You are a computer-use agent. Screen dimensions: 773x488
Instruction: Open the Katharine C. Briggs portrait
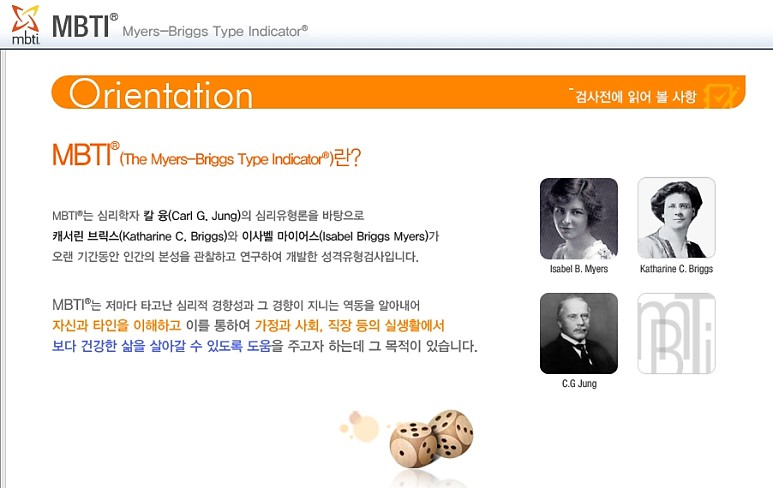tap(676, 218)
